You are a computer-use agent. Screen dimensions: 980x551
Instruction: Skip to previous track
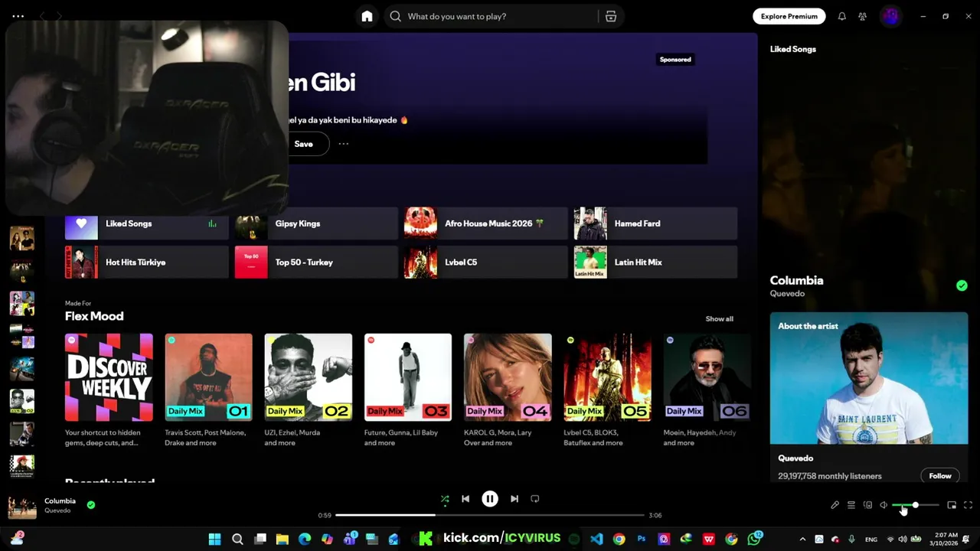(465, 499)
